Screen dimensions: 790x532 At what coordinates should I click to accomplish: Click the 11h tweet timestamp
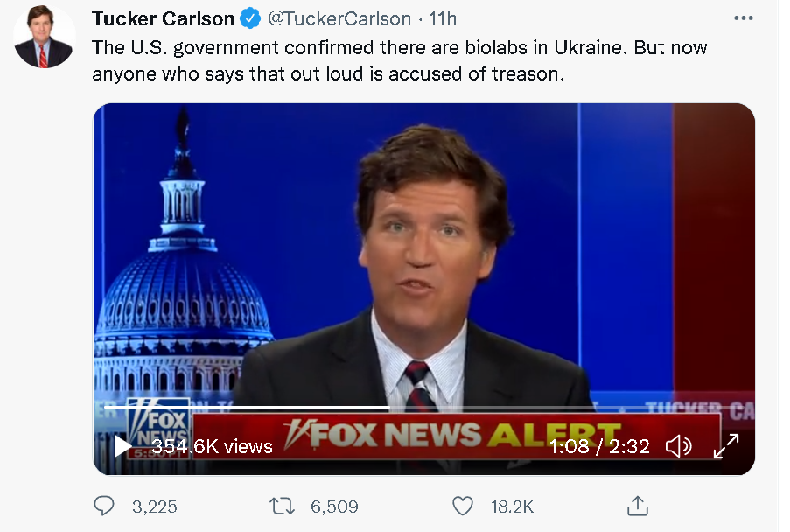(443, 18)
